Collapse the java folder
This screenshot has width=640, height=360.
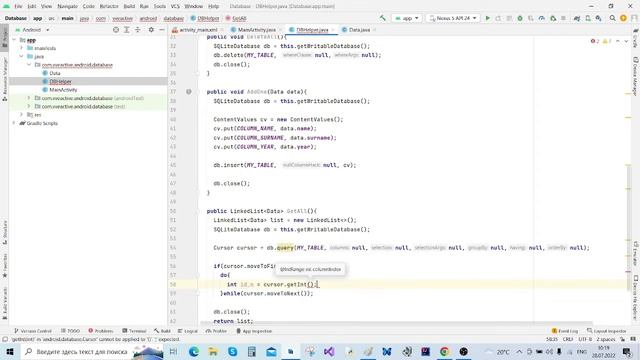[x=22, y=56]
